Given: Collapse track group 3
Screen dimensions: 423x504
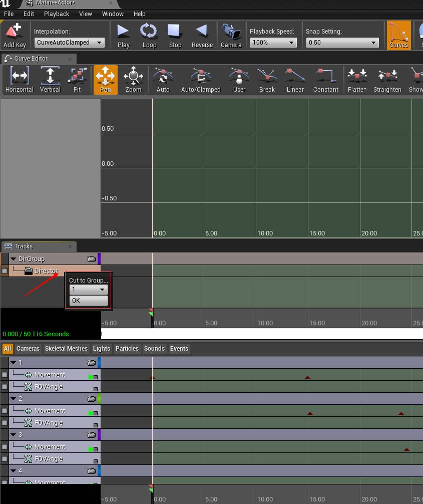Looking at the screenshot, I should tap(13, 434).
